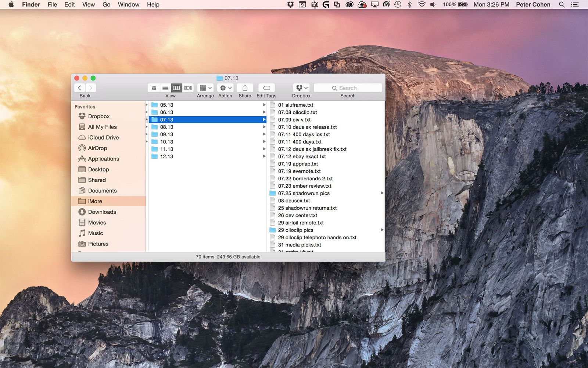Click the Back navigation arrow
588x368 pixels.
(x=80, y=88)
